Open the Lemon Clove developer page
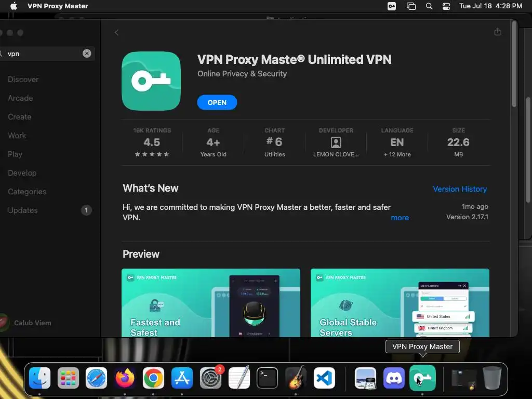Viewport: 532px width, 399px height. [x=336, y=142]
